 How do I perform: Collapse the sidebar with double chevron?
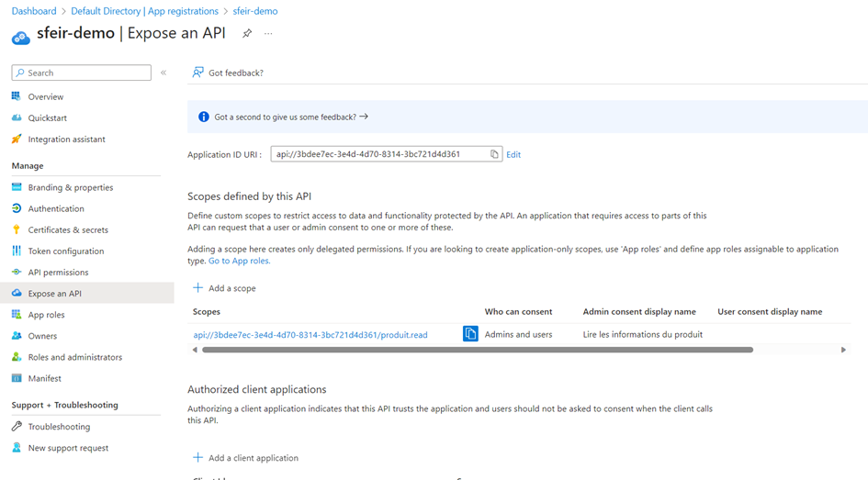click(x=163, y=73)
